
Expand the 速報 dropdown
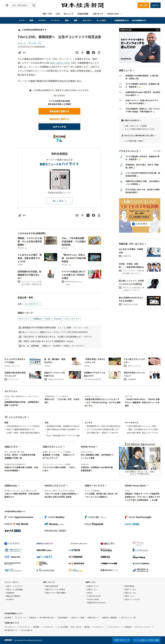32,21
